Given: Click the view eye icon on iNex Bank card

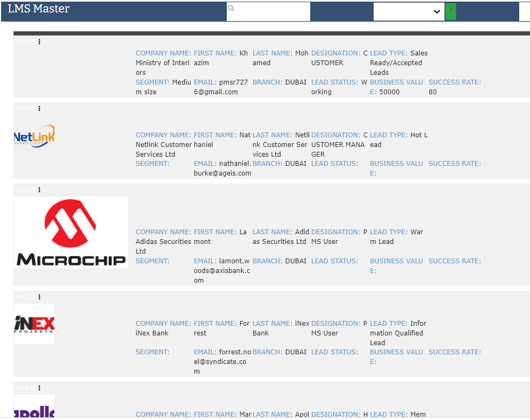Looking at the screenshot, I should [x=18, y=297].
